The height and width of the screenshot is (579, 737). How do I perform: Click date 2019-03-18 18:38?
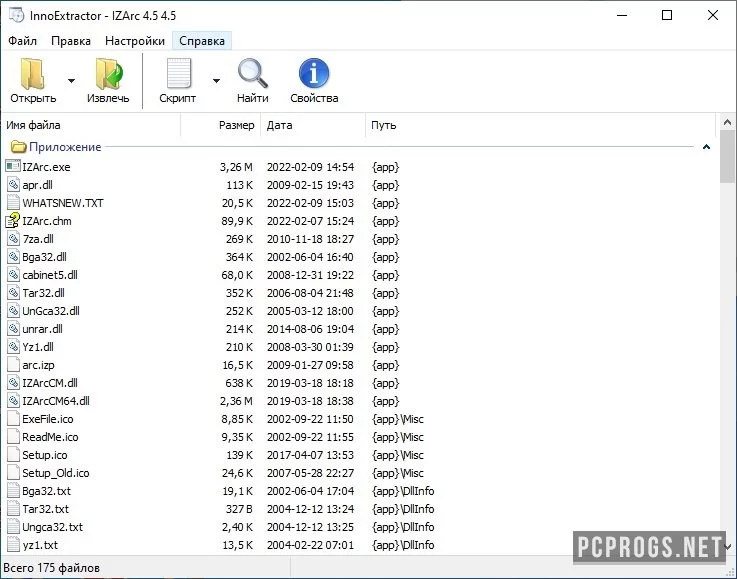point(310,401)
